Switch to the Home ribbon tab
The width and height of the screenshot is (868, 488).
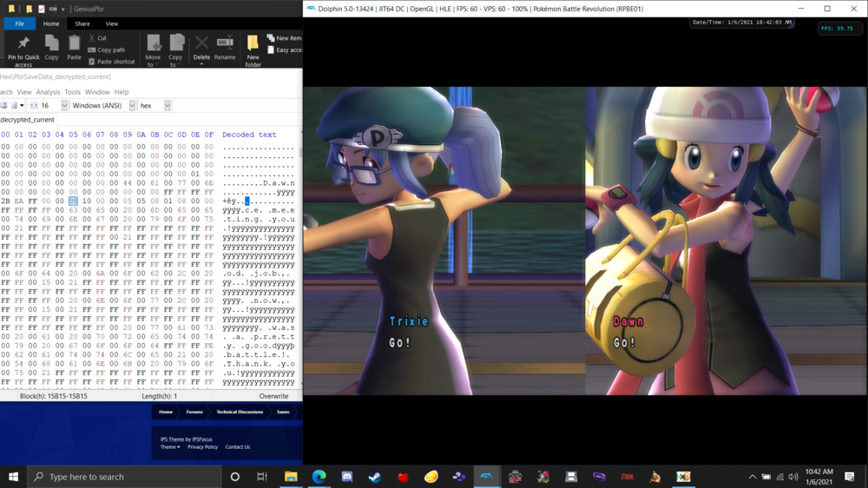tap(51, 23)
